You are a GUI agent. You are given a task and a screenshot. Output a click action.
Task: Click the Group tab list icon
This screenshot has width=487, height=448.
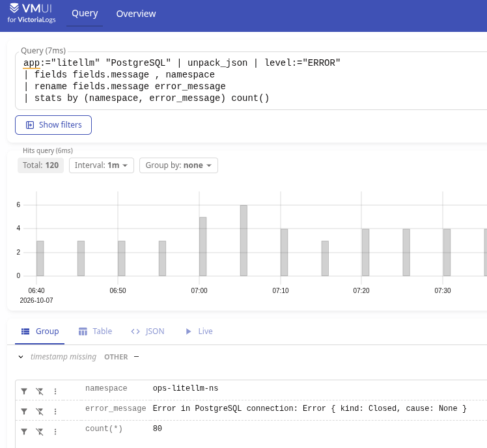[x=25, y=331]
